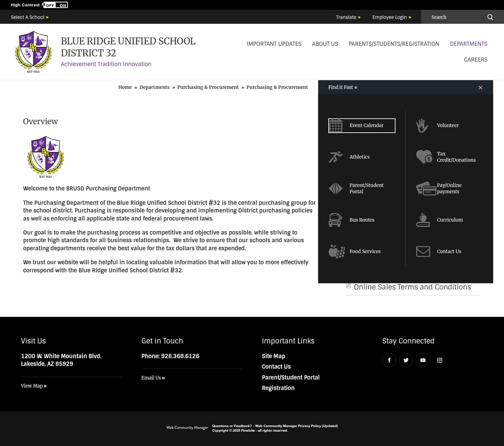Open the Departments navigation menu
Screen dimensions: 504x446
(468, 44)
